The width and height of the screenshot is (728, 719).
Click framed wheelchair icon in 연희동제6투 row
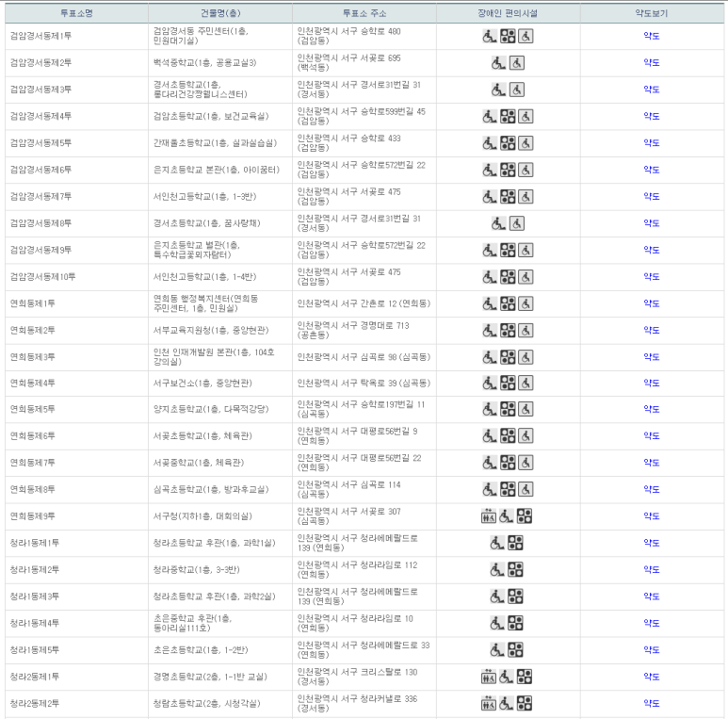pos(526,435)
